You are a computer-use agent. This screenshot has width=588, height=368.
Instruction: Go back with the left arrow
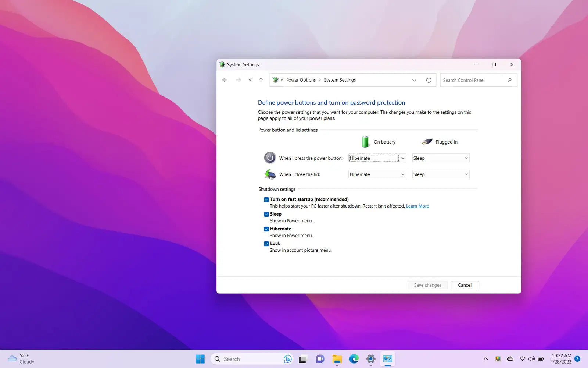225,80
